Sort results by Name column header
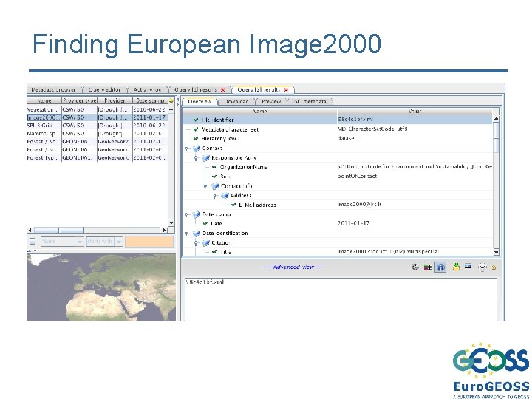The width and height of the screenshot is (532, 399). (x=44, y=100)
